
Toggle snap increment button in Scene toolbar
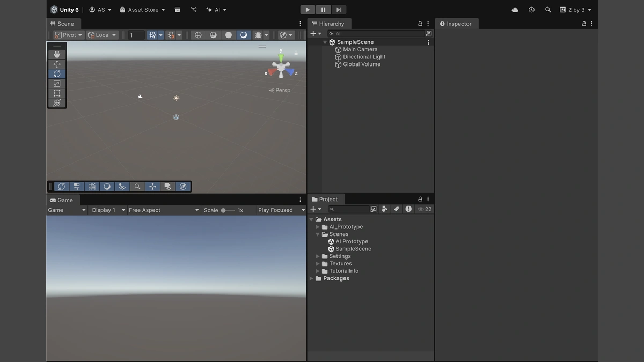[171, 35]
